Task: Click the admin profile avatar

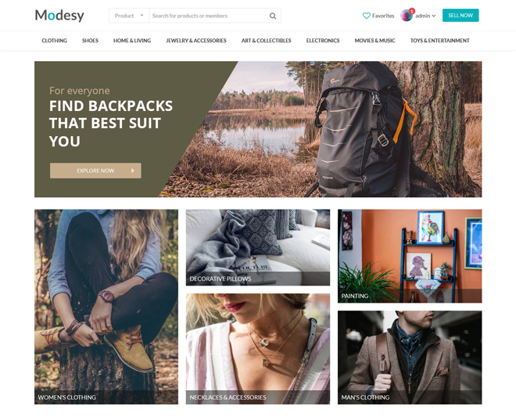Action: [x=407, y=15]
